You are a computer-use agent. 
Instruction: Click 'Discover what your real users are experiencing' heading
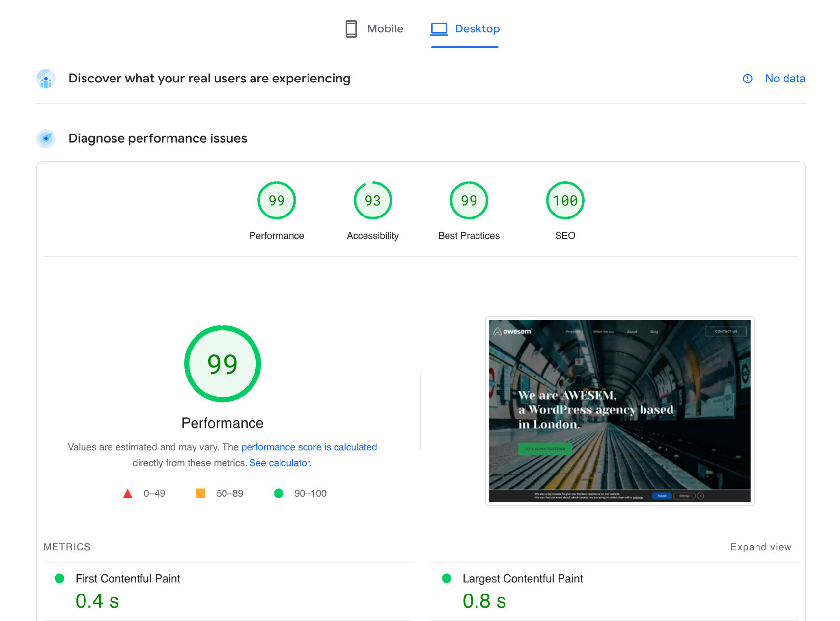tap(209, 79)
